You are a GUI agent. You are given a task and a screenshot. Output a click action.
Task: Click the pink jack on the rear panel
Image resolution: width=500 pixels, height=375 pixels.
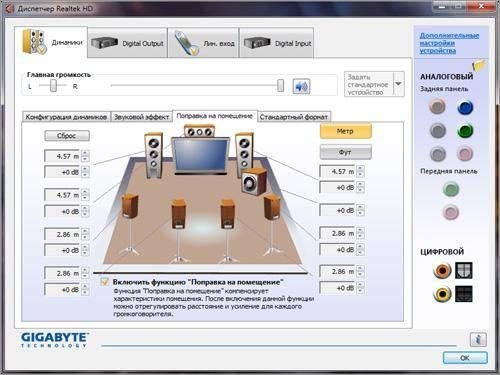click(x=465, y=154)
